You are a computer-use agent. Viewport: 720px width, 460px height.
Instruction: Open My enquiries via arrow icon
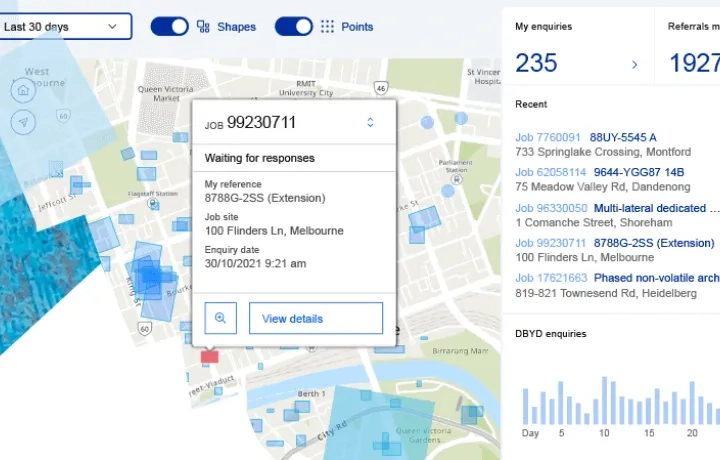point(634,65)
